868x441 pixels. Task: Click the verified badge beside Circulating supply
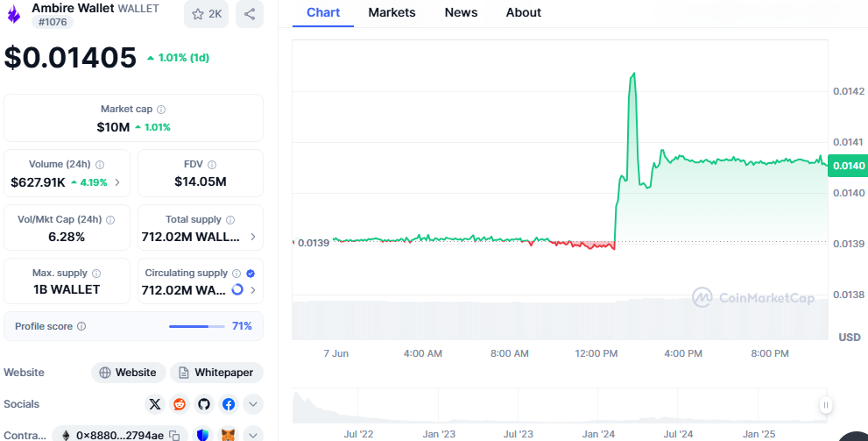click(251, 274)
